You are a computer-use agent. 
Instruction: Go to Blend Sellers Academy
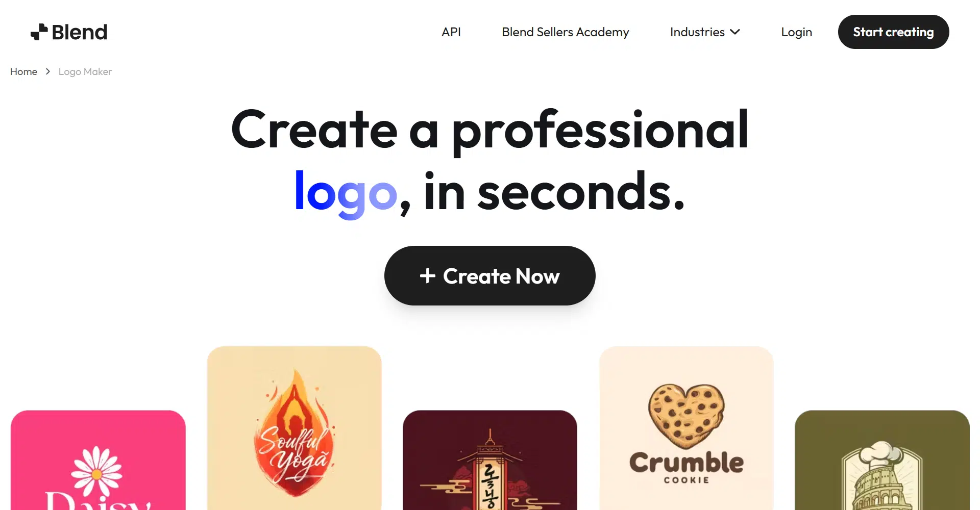[566, 32]
